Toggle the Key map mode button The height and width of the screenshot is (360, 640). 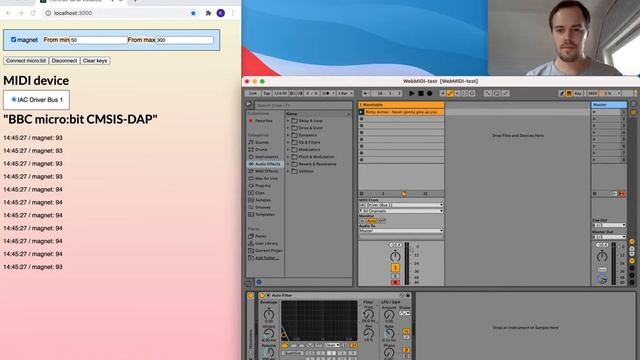(578, 93)
